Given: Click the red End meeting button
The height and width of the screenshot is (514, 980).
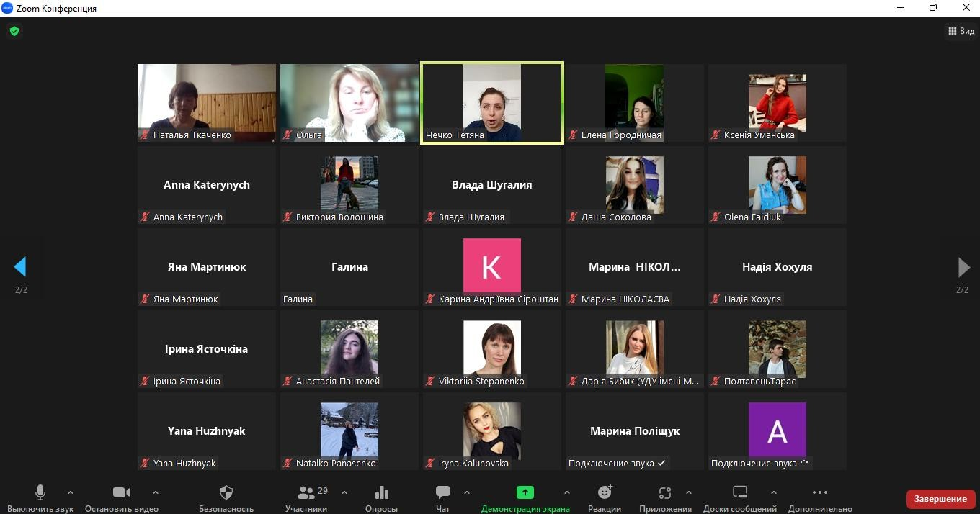Looking at the screenshot, I should 940,499.
